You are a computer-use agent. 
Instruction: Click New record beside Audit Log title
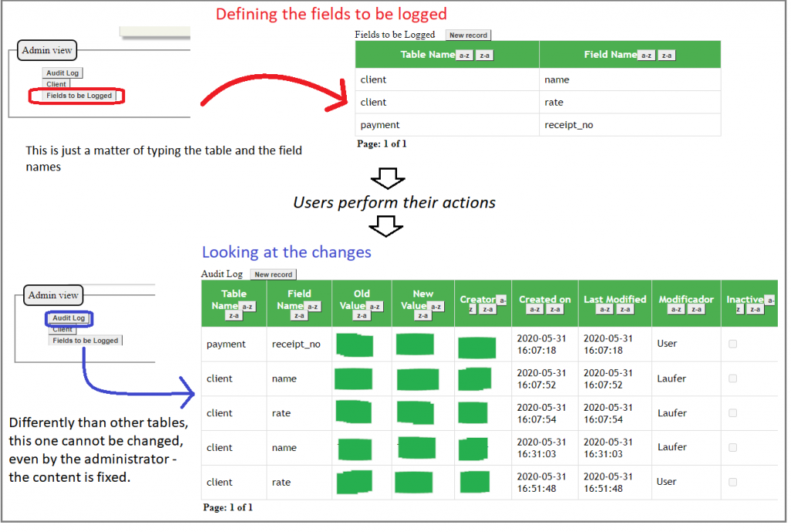[x=273, y=275]
